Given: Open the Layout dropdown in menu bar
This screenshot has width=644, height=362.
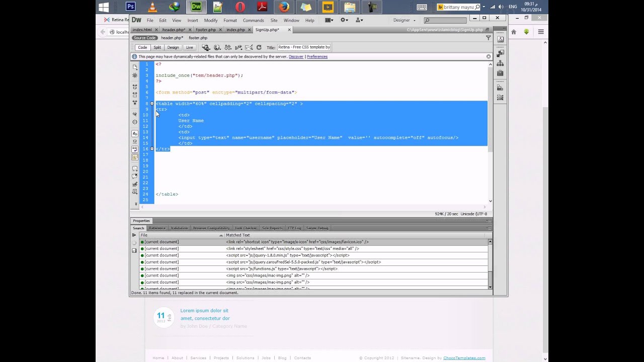Looking at the screenshot, I should pyautogui.click(x=329, y=20).
